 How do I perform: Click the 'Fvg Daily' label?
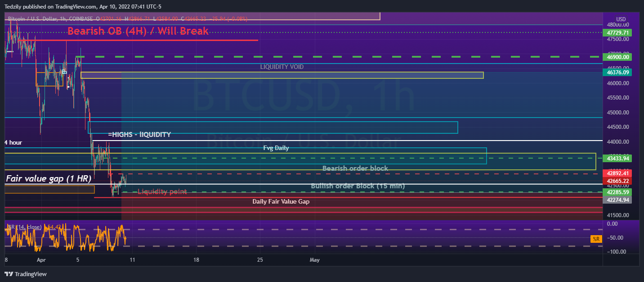(276, 148)
